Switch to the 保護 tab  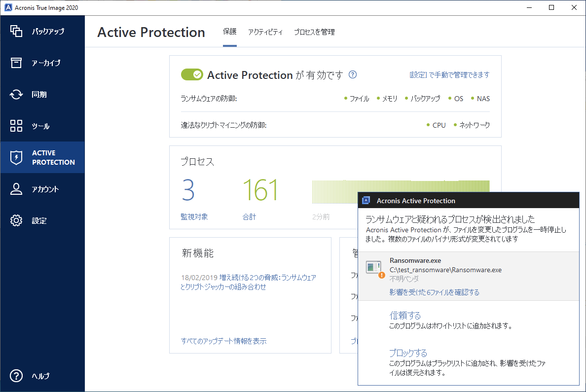(x=229, y=32)
